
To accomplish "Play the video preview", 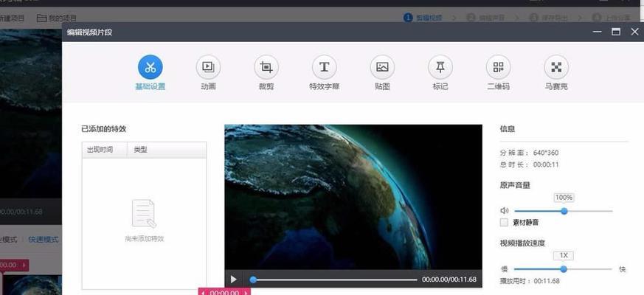I will pyautogui.click(x=233, y=280).
